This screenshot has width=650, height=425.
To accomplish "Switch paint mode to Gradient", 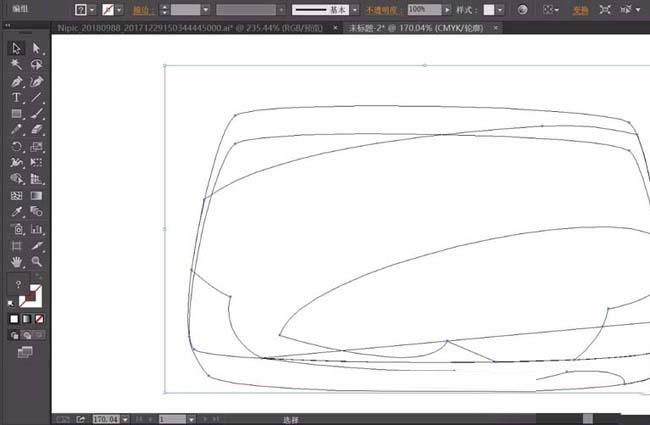I will point(27,319).
